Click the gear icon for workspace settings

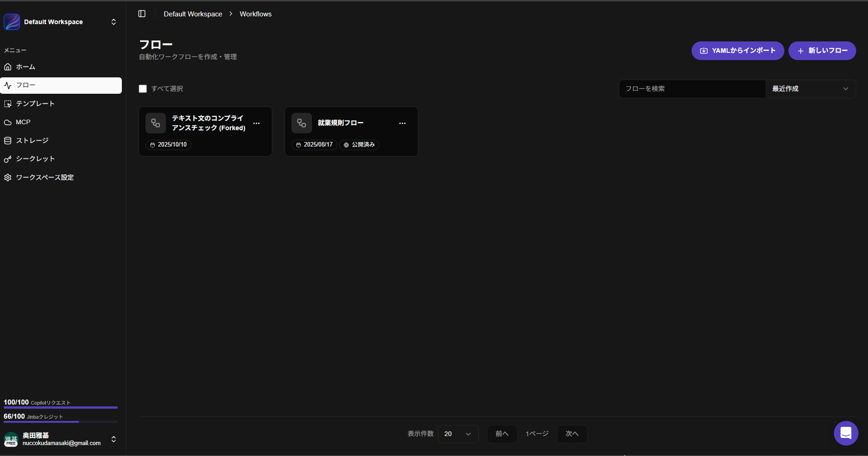pos(8,177)
